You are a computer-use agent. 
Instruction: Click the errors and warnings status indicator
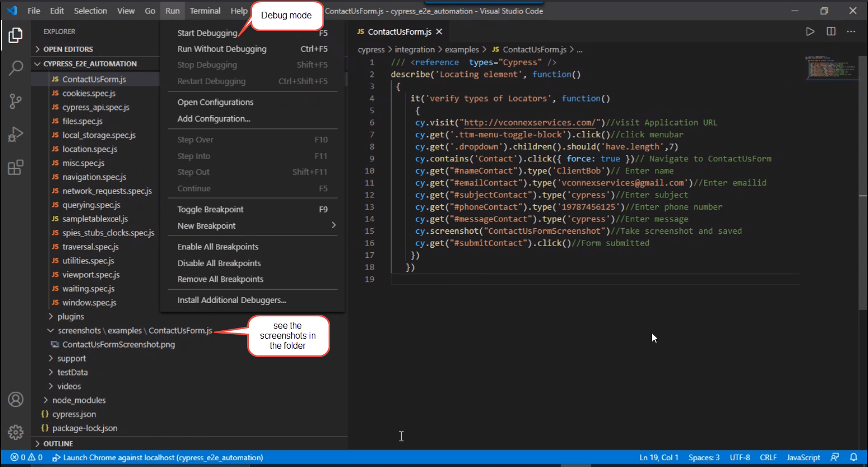pyautogui.click(x=26, y=458)
